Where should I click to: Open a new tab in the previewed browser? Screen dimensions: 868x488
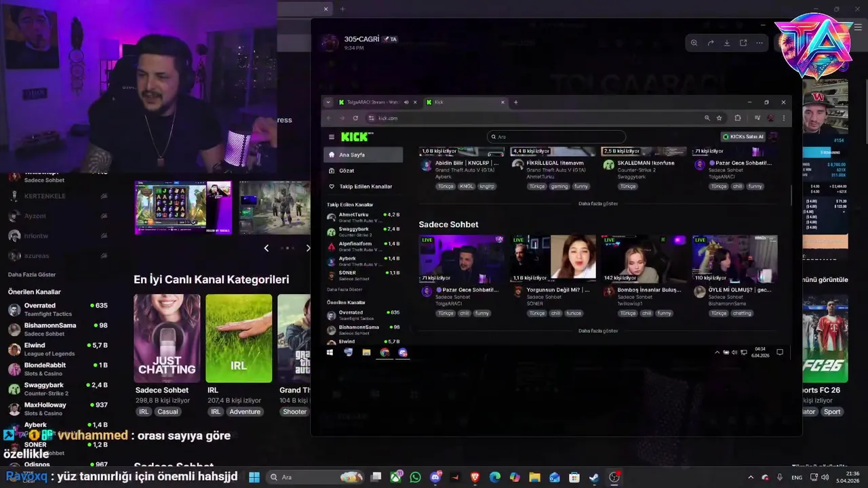[x=515, y=102]
